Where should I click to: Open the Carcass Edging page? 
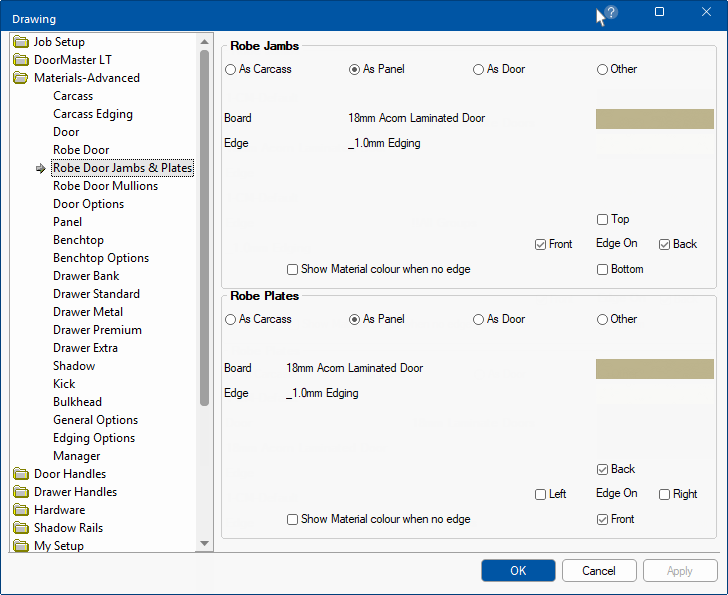pos(93,114)
